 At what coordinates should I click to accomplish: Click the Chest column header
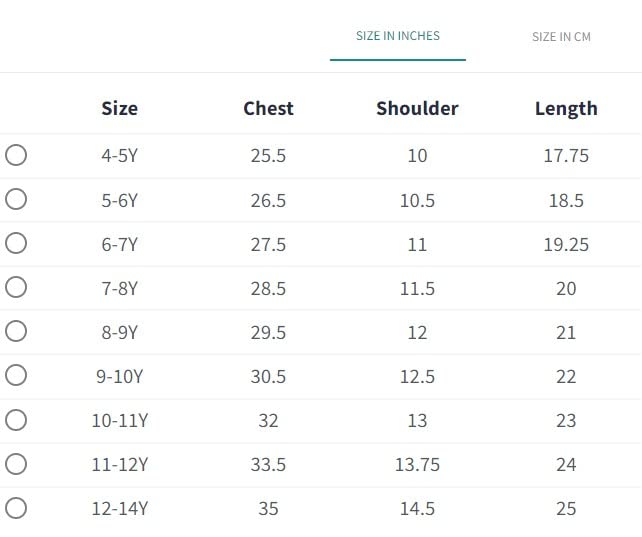268,108
